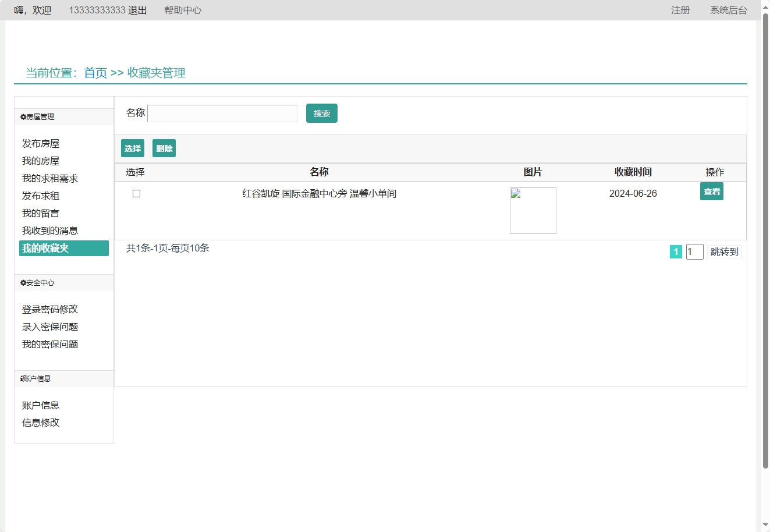The height and width of the screenshot is (532, 770).
Task: Click the 搜索 search button
Action: point(321,113)
